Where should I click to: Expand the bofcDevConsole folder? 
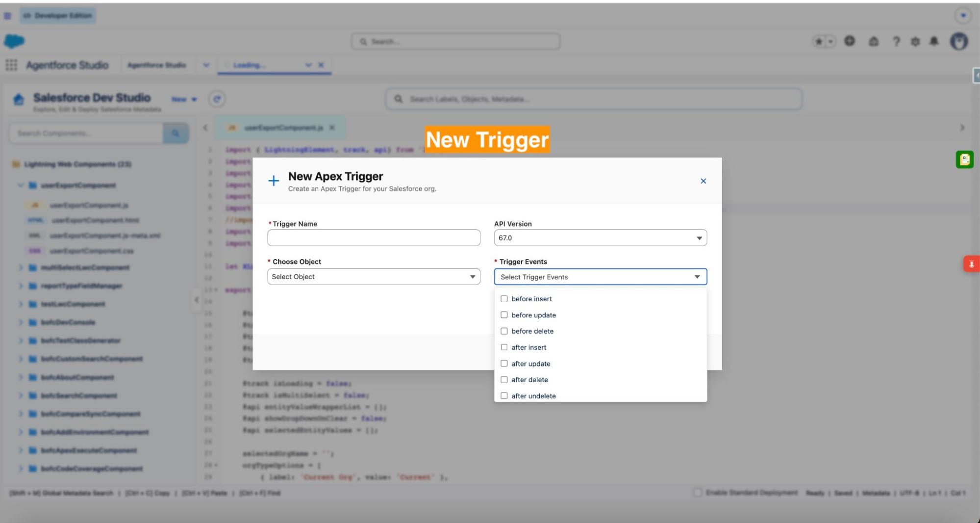(x=21, y=322)
